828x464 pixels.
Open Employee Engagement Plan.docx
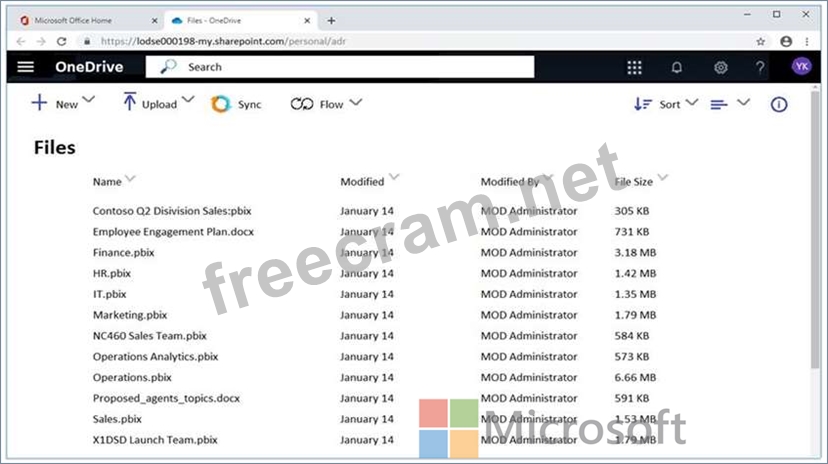[173, 232]
